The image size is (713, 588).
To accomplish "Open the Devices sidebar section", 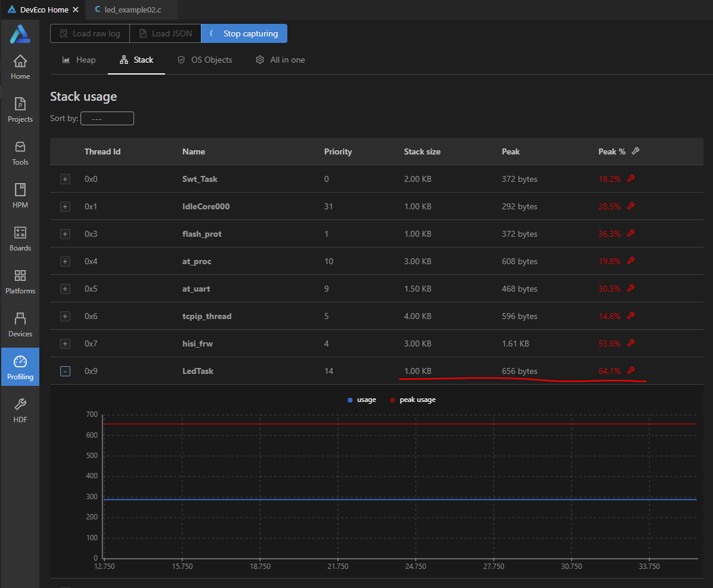I will [20, 324].
